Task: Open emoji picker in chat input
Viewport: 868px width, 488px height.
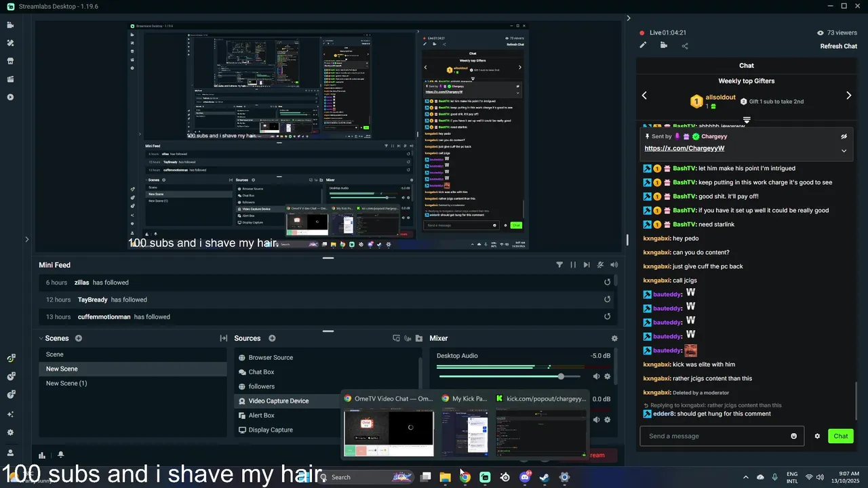Action: click(793, 436)
